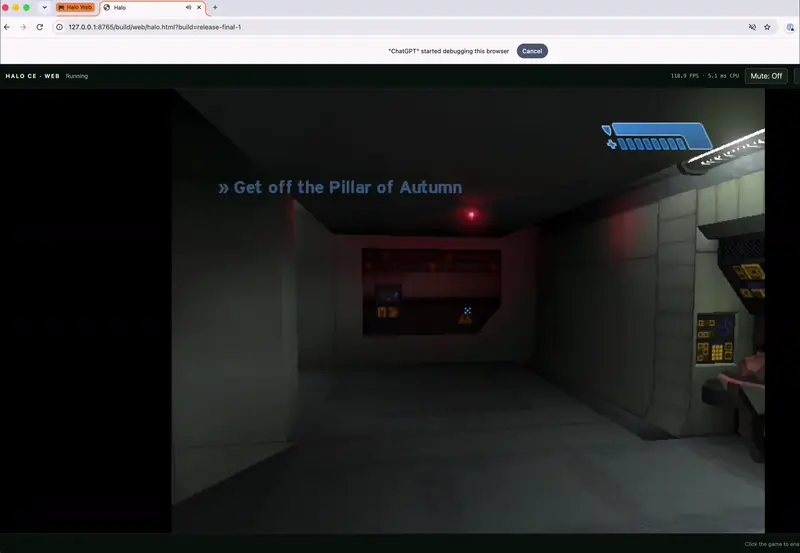Screen dimensions: 800x553
Task: Cancel the ChatGPT debugging session
Action: [532, 51]
